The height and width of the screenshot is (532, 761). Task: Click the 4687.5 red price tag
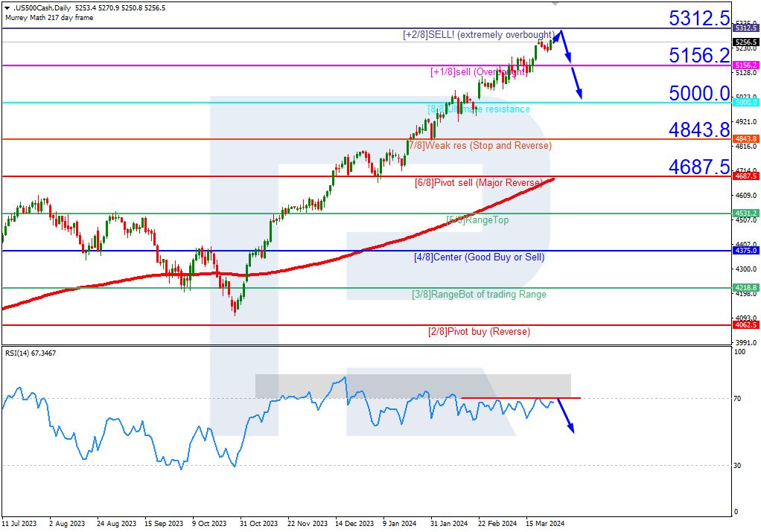(745, 176)
